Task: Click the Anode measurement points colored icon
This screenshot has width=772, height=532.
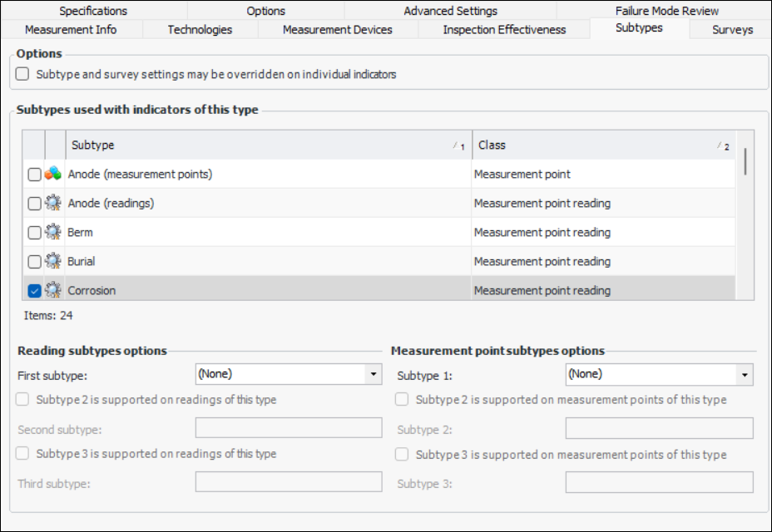Action: coord(53,175)
